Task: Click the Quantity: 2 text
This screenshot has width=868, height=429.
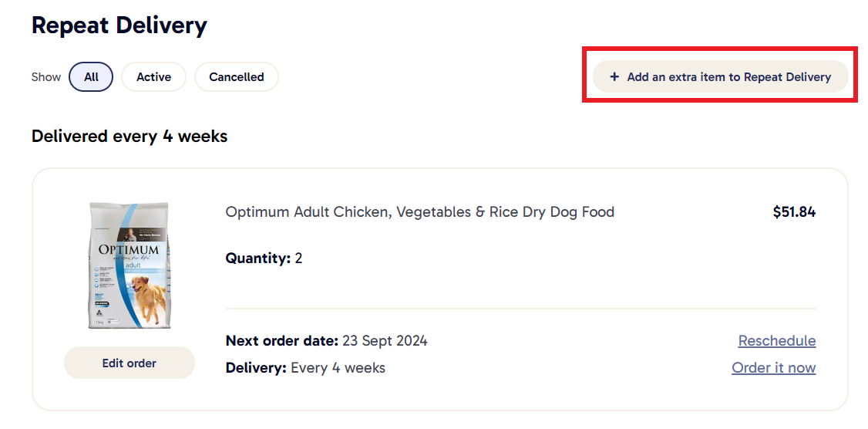Action: 264,258
